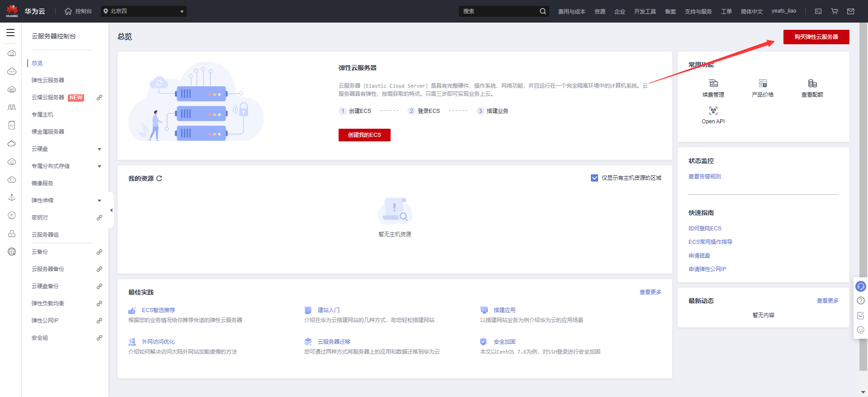
Task: Open link icon beside 弹性负载均衡
Action: pyautogui.click(x=99, y=304)
